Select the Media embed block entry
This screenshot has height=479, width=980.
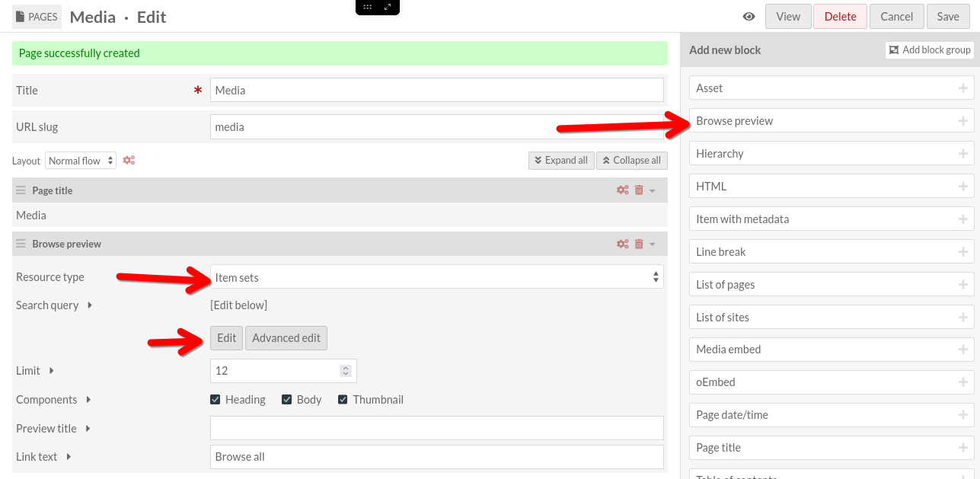pyautogui.click(x=832, y=350)
